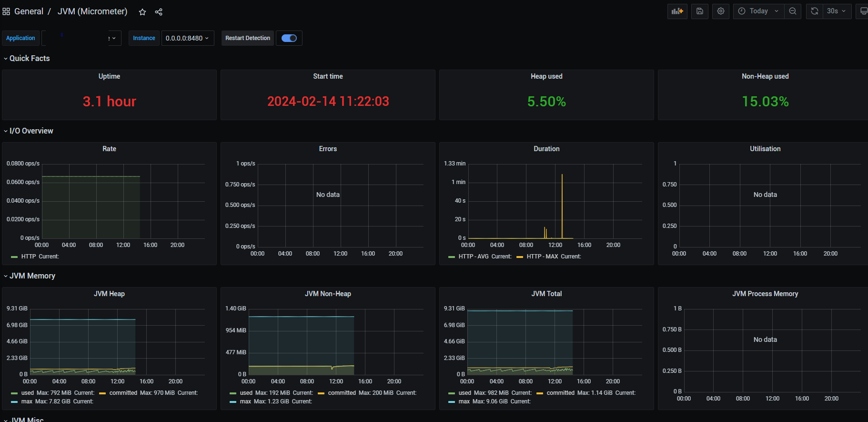
Task: Click the 3.1 hour uptime value
Action: pyautogui.click(x=109, y=102)
